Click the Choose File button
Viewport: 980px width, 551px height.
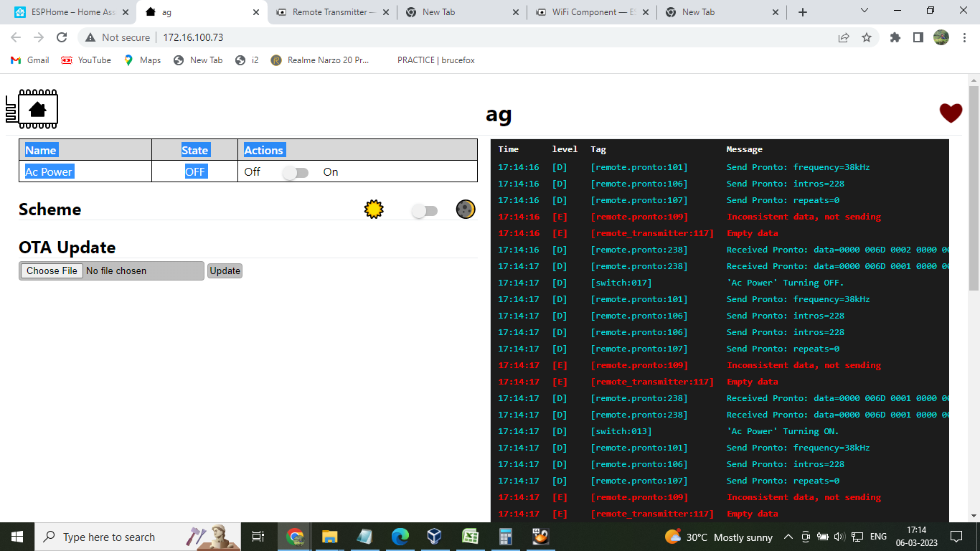[52, 270]
